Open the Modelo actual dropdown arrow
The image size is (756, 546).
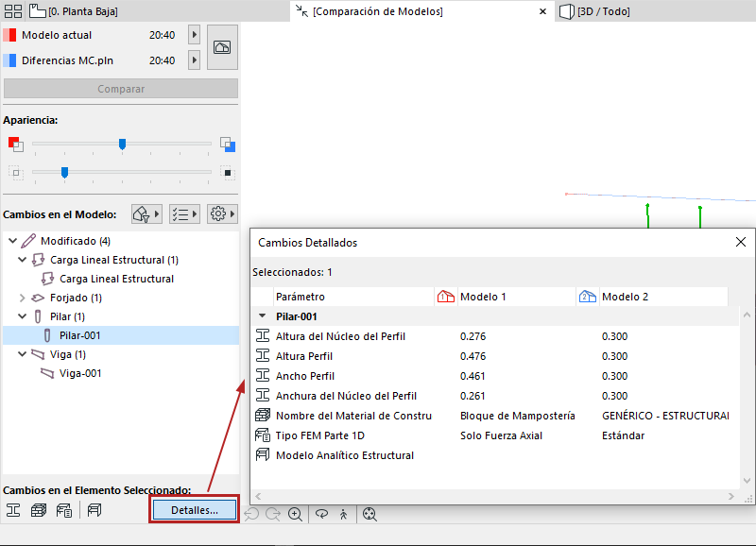pos(195,35)
